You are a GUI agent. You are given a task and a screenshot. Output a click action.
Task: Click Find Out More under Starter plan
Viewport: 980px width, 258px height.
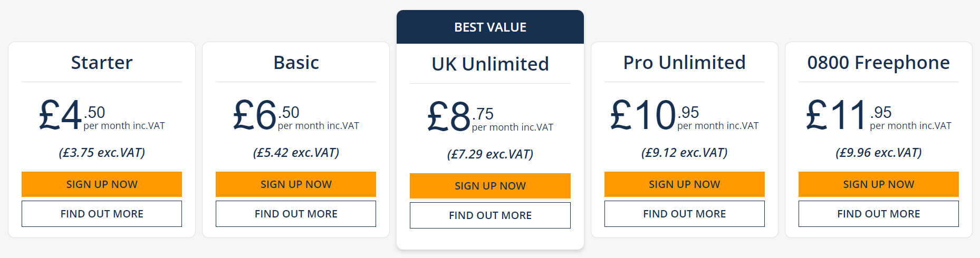coord(102,214)
